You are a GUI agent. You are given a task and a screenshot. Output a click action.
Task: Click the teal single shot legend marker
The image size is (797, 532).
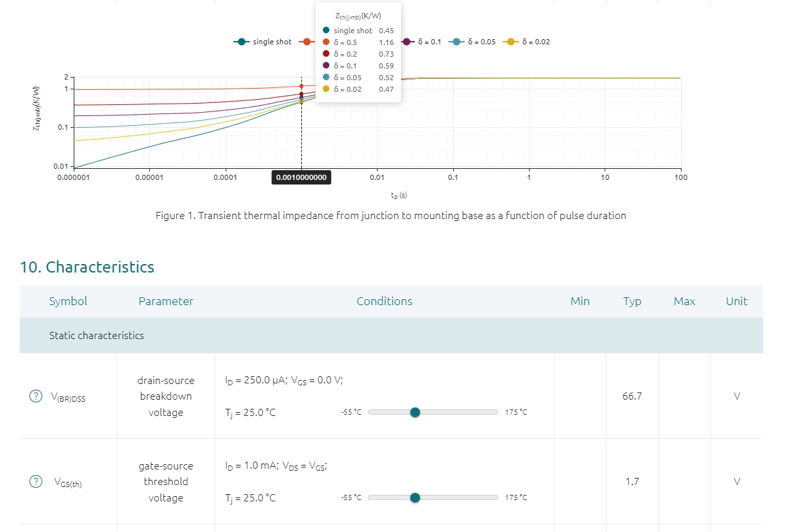[x=242, y=42]
